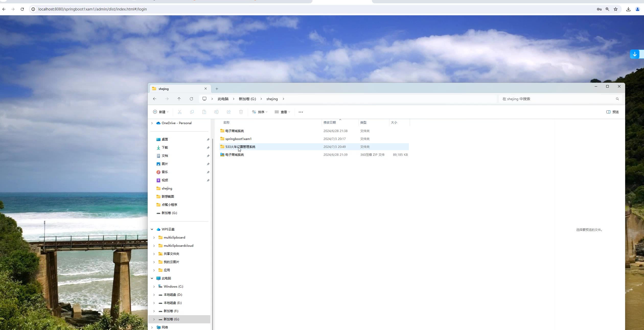Click the 修改日期 column header
This screenshot has width=644, height=330.
(x=330, y=123)
